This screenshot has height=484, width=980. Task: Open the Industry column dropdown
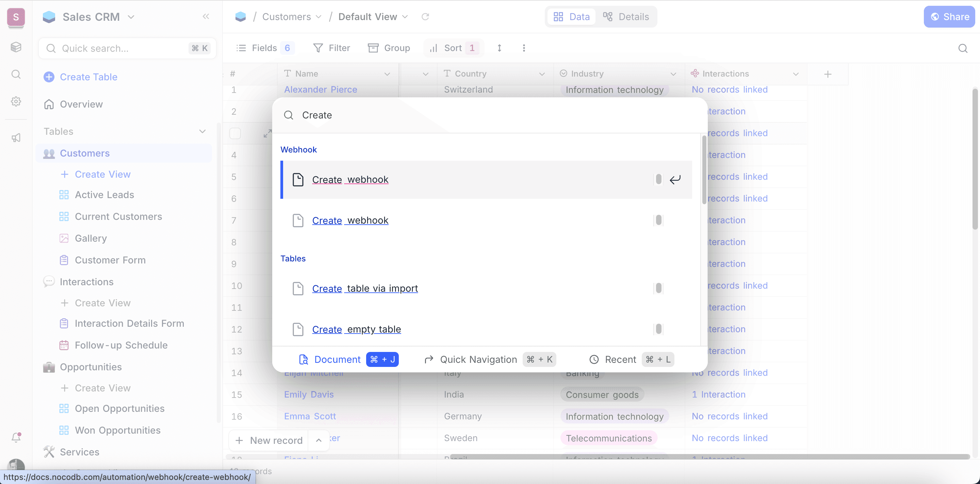pyautogui.click(x=673, y=74)
